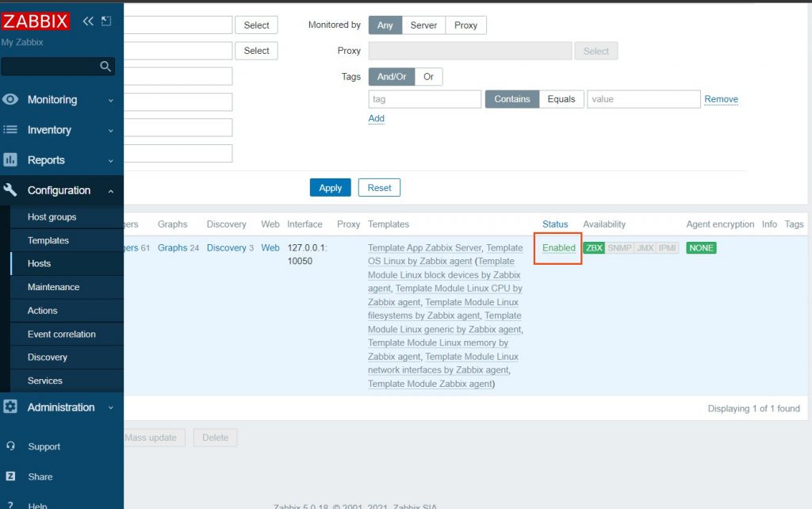Click the IPMI availability badge
The height and width of the screenshot is (509, 812).
pyautogui.click(x=667, y=248)
